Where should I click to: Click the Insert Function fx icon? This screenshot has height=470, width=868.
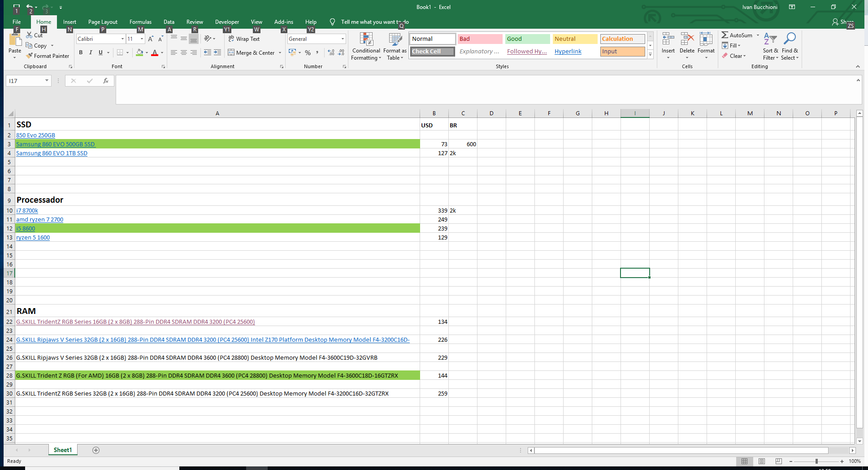(x=106, y=81)
